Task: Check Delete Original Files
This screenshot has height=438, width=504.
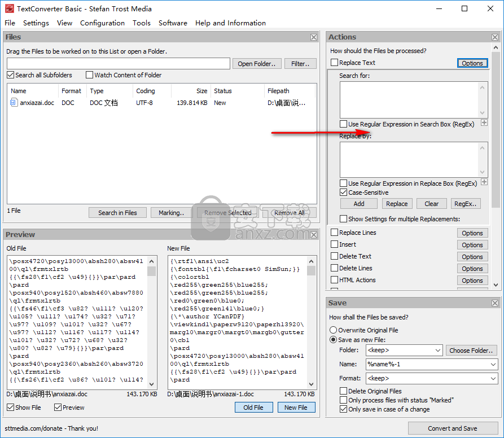Action: click(x=343, y=391)
